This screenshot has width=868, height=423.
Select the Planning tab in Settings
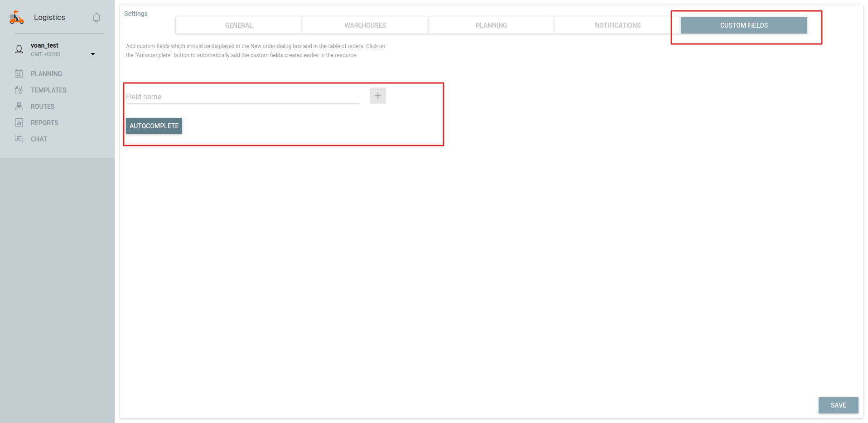point(491,25)
